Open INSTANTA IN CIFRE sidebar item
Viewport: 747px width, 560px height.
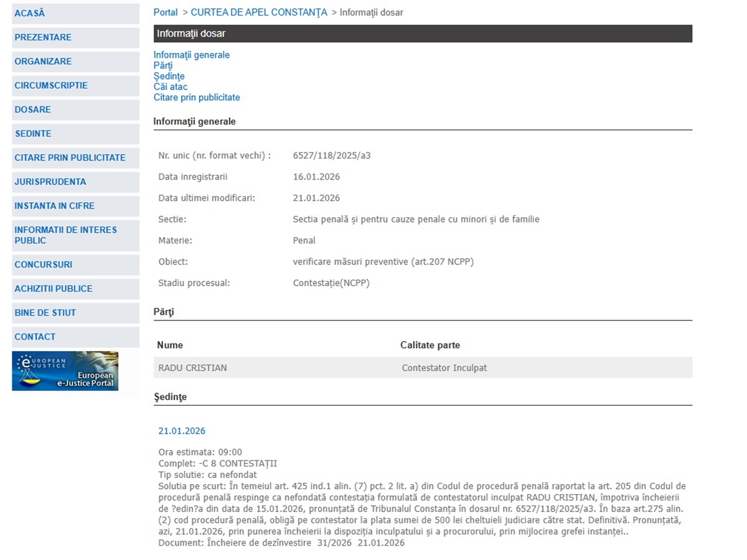(x=75, y=206)
